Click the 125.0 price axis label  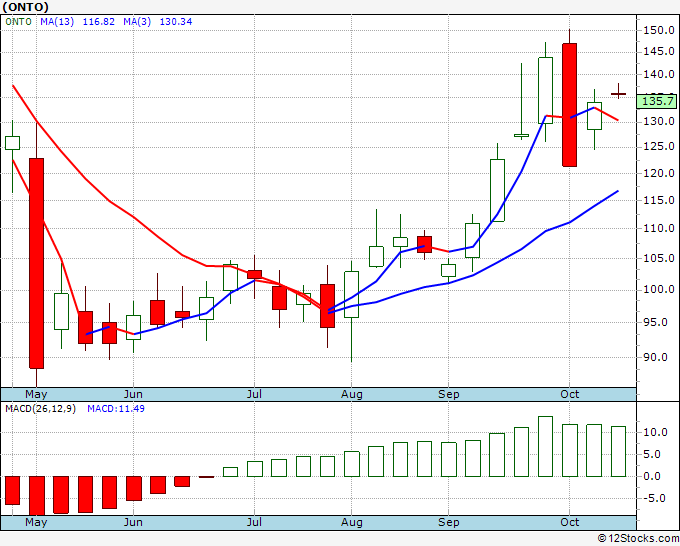coord(659,147)
